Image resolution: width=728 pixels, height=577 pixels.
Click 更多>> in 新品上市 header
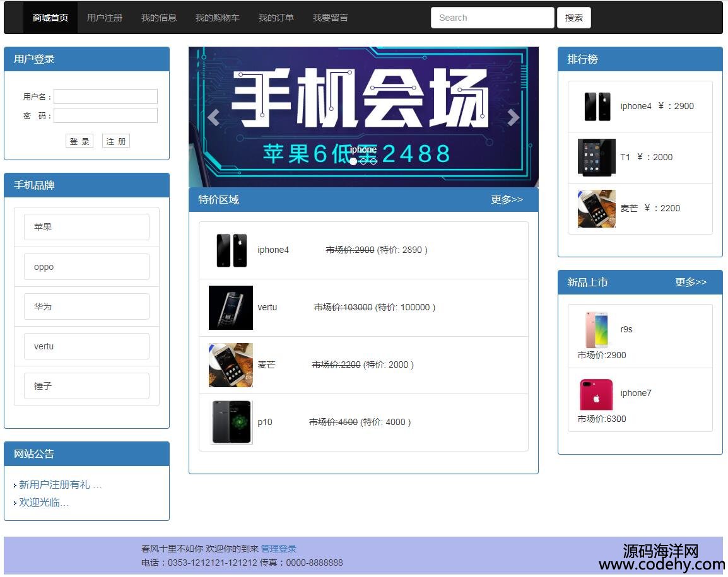coord(690,283)
